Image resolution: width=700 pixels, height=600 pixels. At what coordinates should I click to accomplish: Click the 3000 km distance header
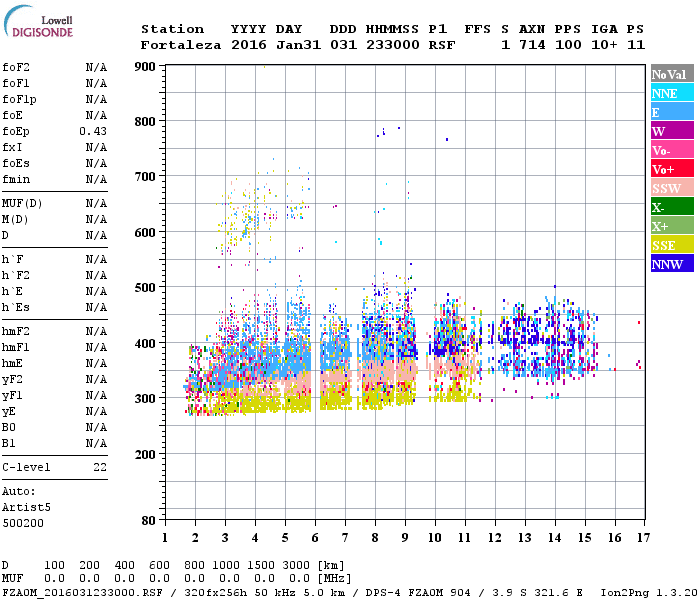click(296, 565)
